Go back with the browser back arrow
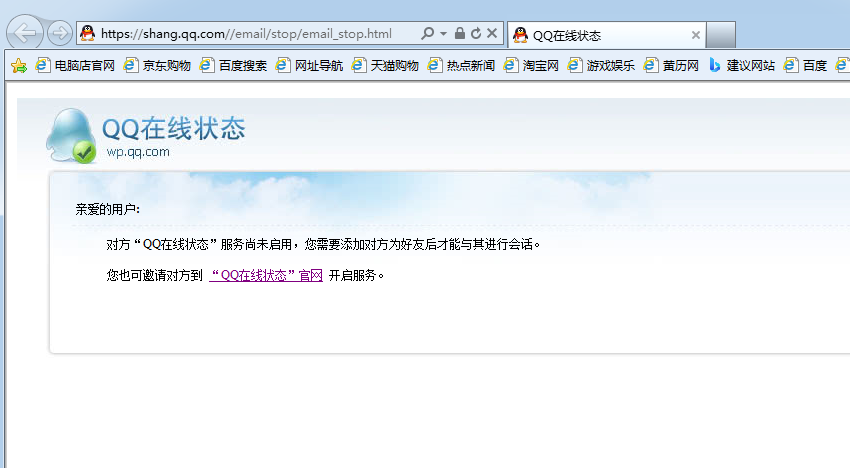Screen dimensions: 850x468 pos(24,33)
